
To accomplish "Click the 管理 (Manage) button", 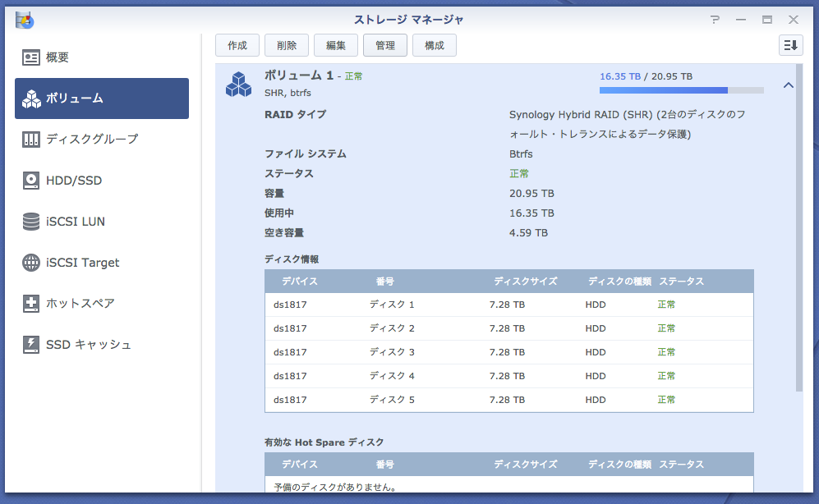I will 384,45.
